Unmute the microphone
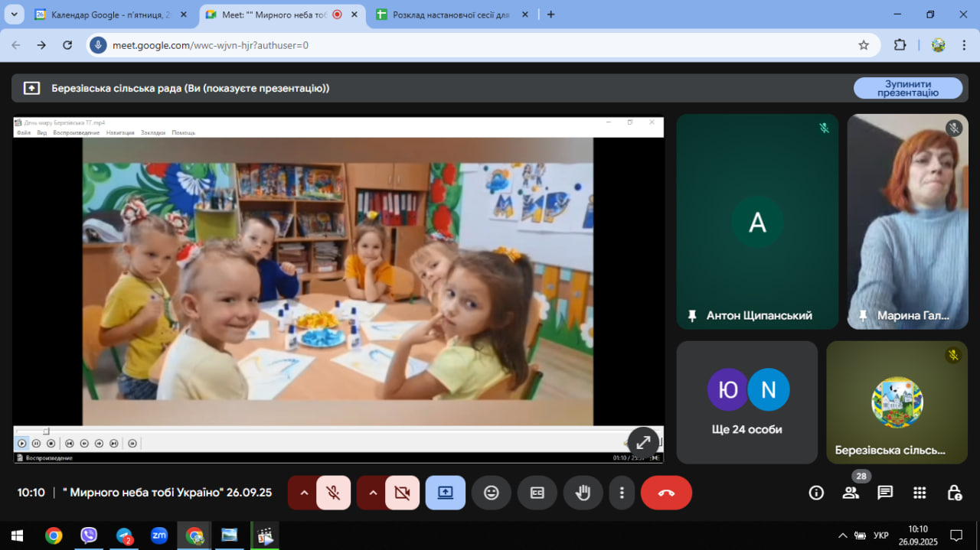Screen dimensions: 980x550 point(333,493)
